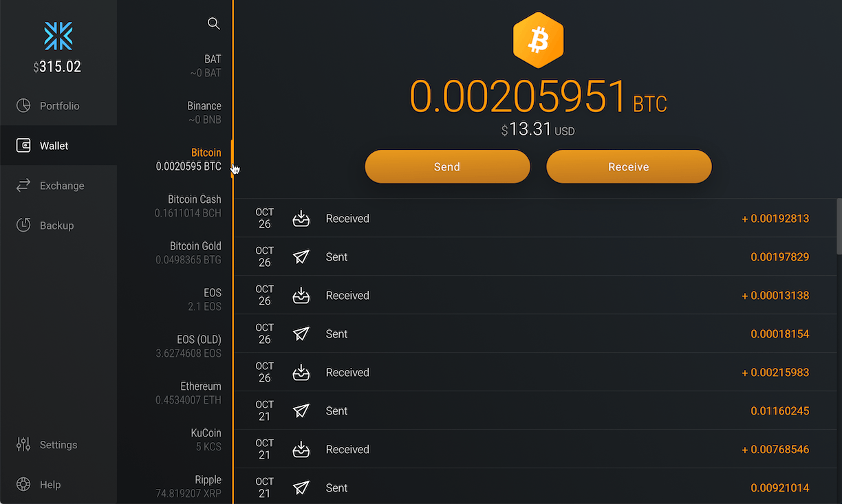Image resolution: width=842 pixels, height=504 pixels.
Task: Open the Backup section
Action: 58,225
